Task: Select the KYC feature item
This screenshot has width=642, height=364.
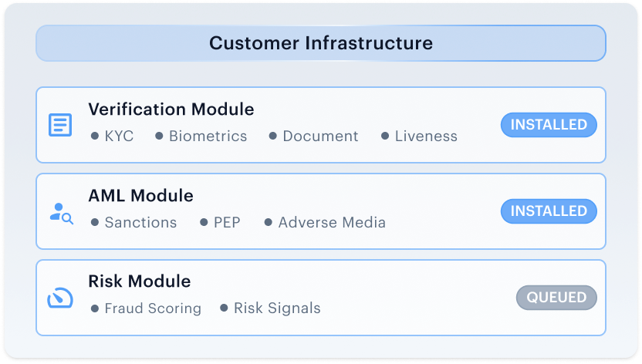Action: point(112,136)
